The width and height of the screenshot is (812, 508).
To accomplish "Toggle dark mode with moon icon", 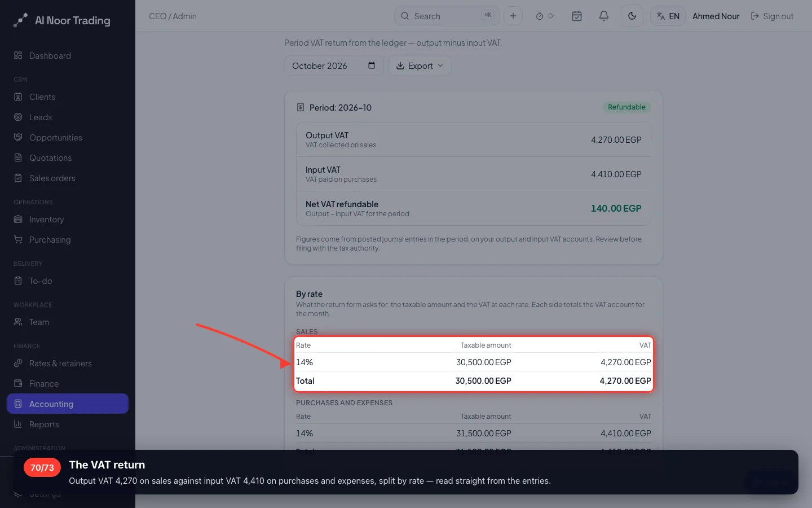I will [x=632, y=16].
